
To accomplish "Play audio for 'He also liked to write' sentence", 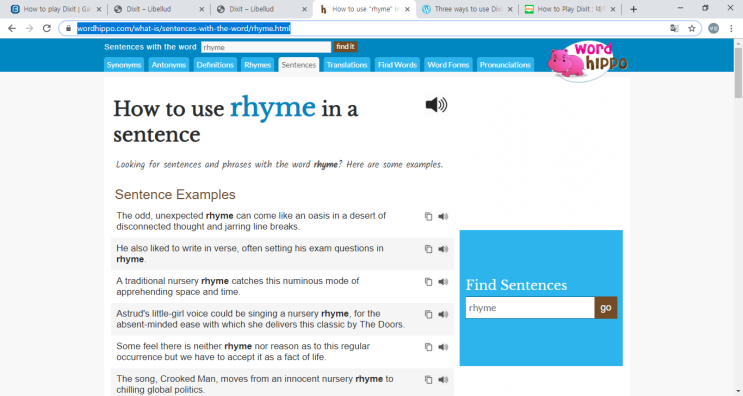I will click(x=443, y=249).
